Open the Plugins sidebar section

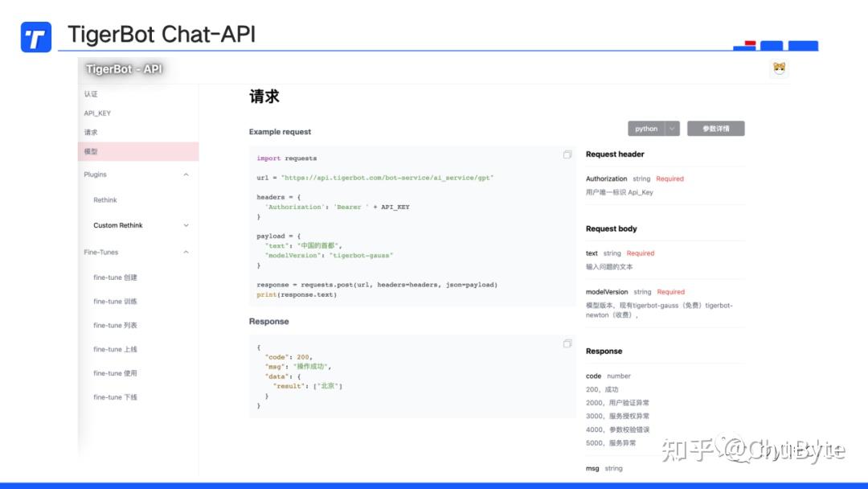click(x=95, y=175)
